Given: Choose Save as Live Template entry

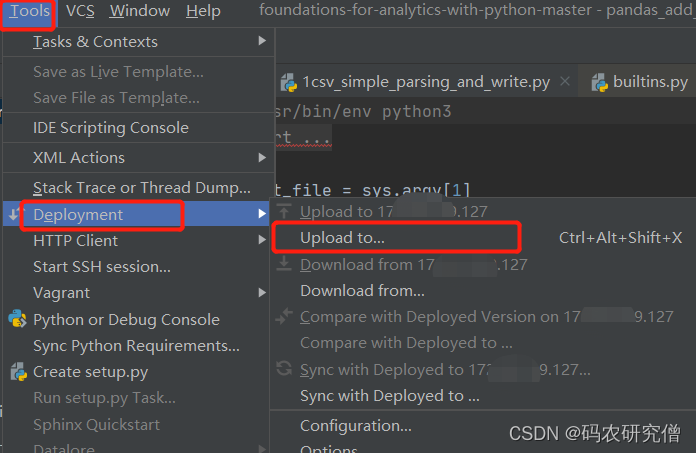Looking at the screenshot, I should tap(138, 71).
